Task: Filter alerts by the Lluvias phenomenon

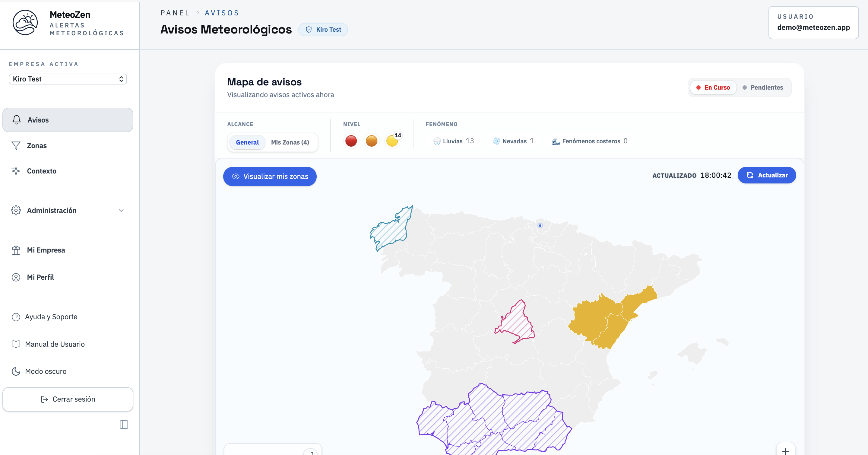Action: (453, 141)
